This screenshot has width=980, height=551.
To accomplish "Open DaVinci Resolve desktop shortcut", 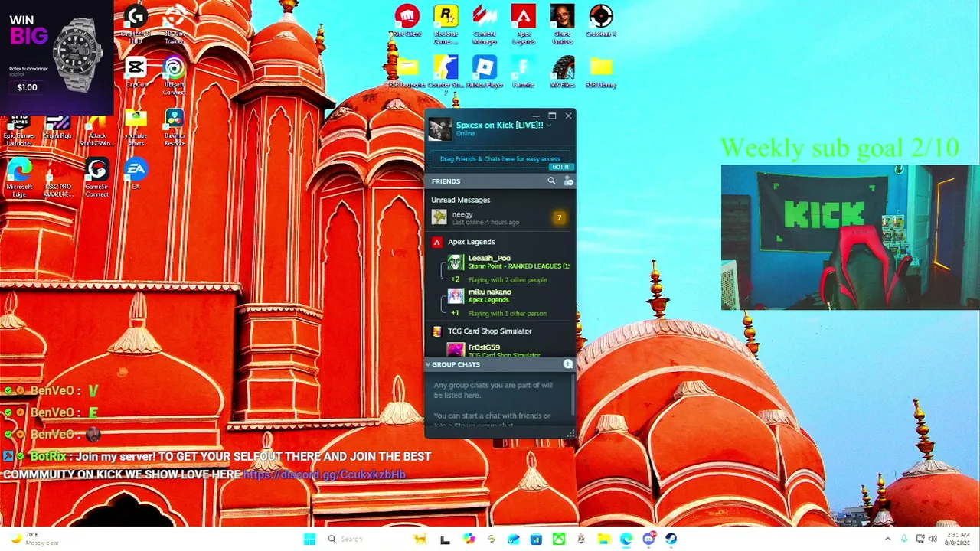I will (174, 127).
